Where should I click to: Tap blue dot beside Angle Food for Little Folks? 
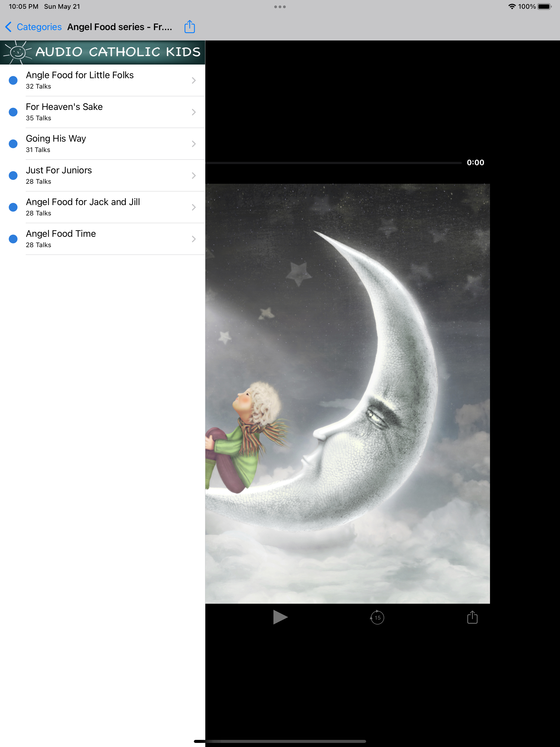(13, 80)
